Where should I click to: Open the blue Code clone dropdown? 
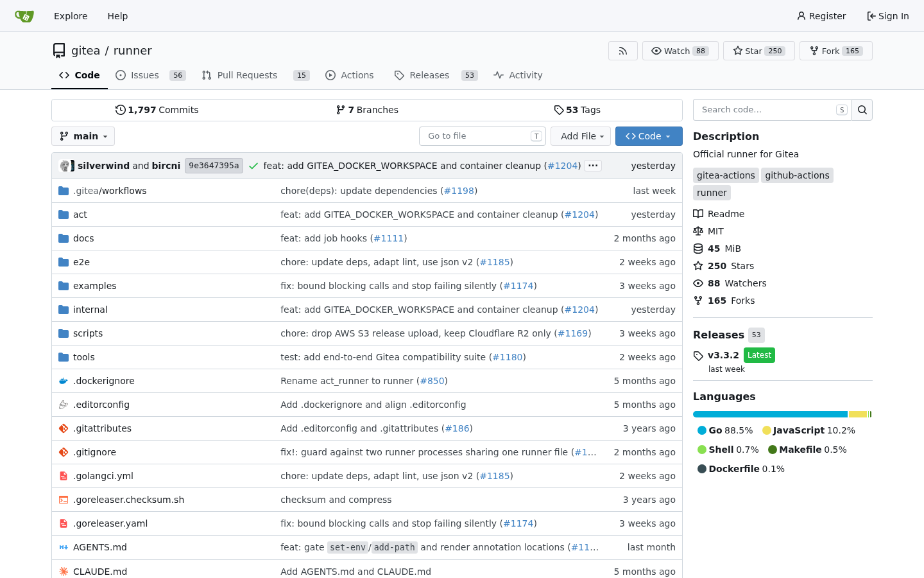point(649,136)
